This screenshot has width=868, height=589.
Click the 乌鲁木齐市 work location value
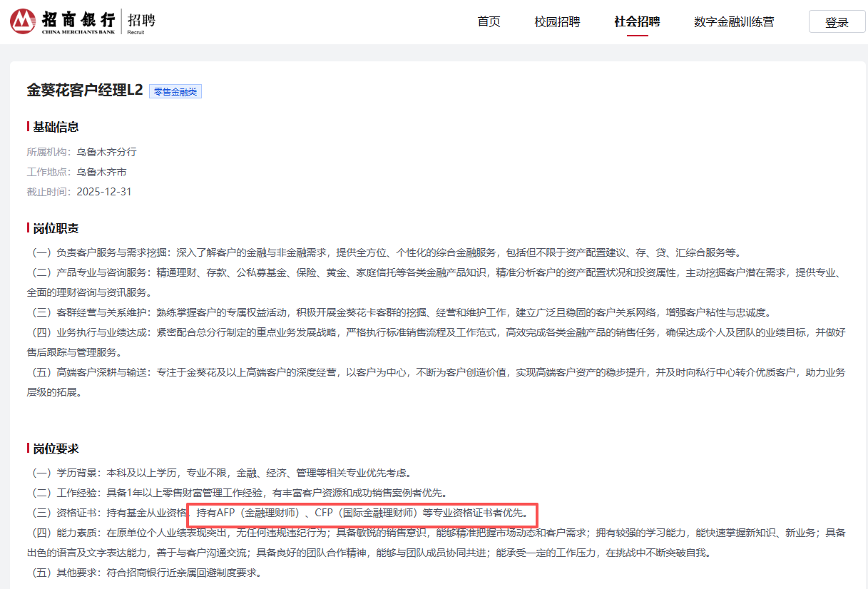coord(101,172)
